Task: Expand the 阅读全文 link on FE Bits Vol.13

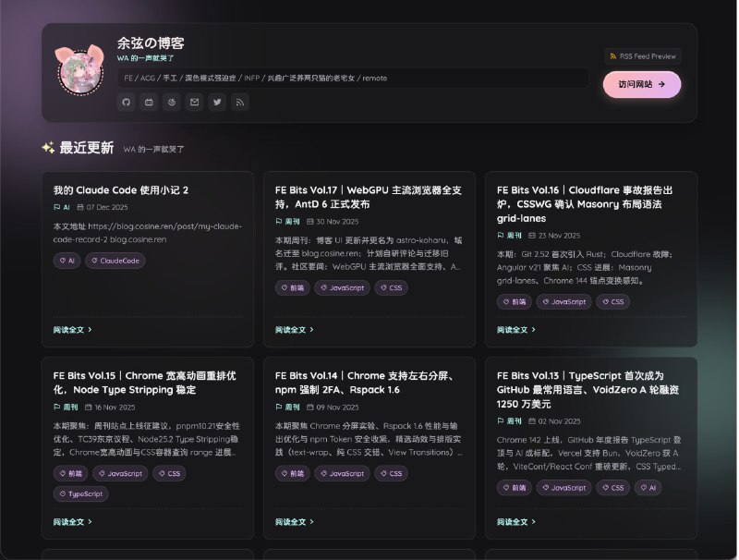Action: tap(514, 521)
